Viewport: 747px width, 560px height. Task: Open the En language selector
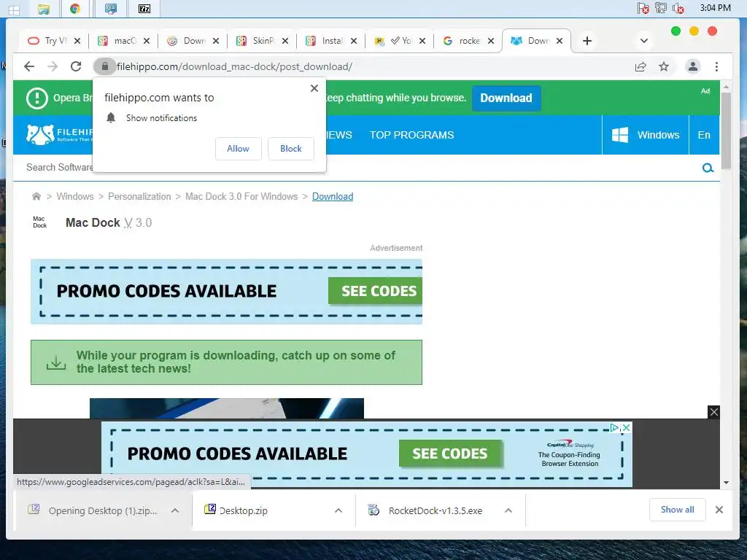(x=704, y=135)
